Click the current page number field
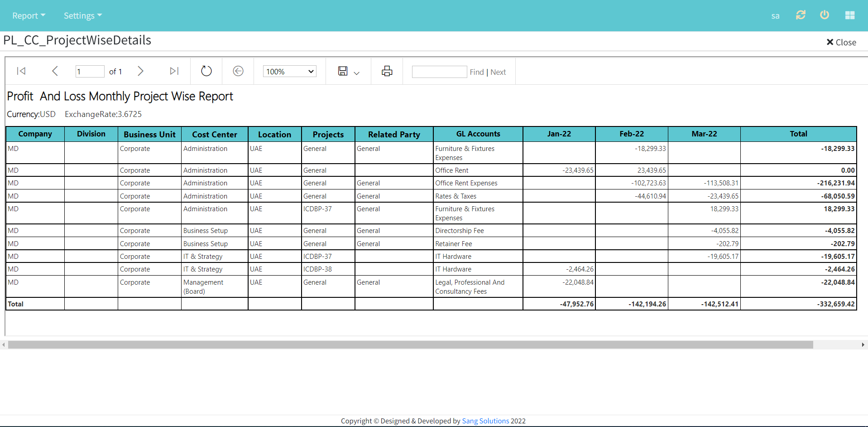868x427 pixels. (90, 72)
